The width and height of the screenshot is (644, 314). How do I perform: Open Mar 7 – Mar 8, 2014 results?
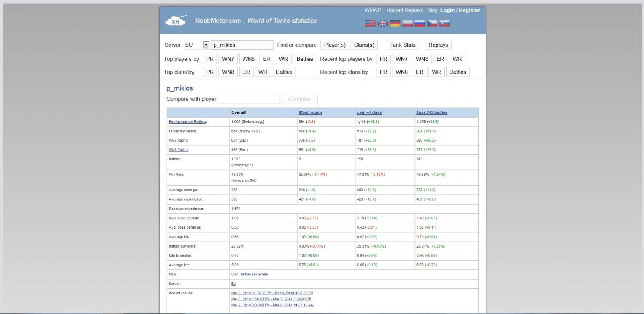click(273, 305)
